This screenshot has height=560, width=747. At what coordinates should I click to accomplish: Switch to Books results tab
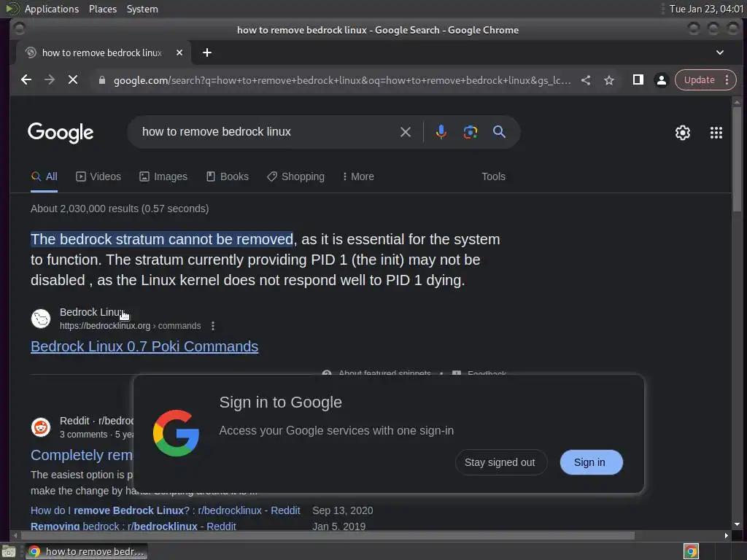228,176
